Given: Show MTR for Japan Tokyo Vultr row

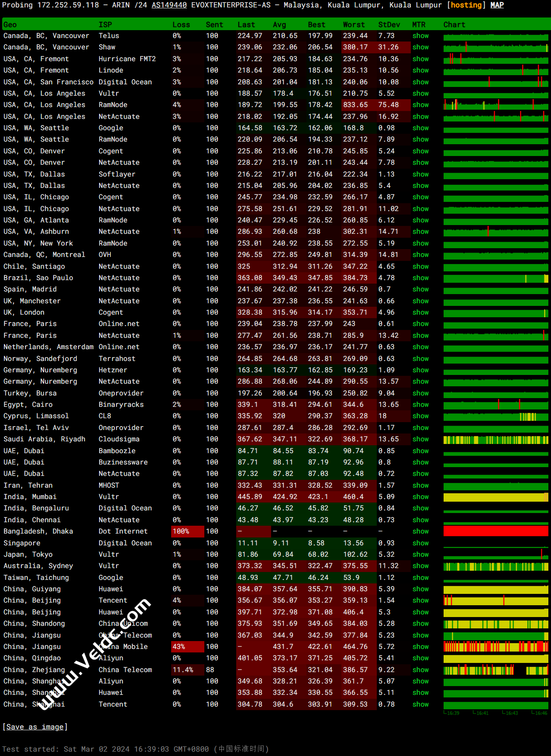Looking at the screenshot, I should pos(420,555).
